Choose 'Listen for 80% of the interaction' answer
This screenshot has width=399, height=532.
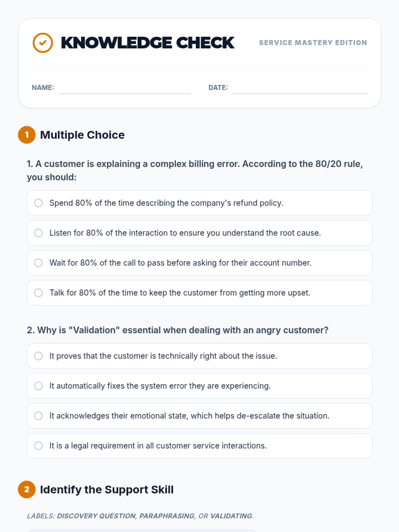tap(39, 233)
